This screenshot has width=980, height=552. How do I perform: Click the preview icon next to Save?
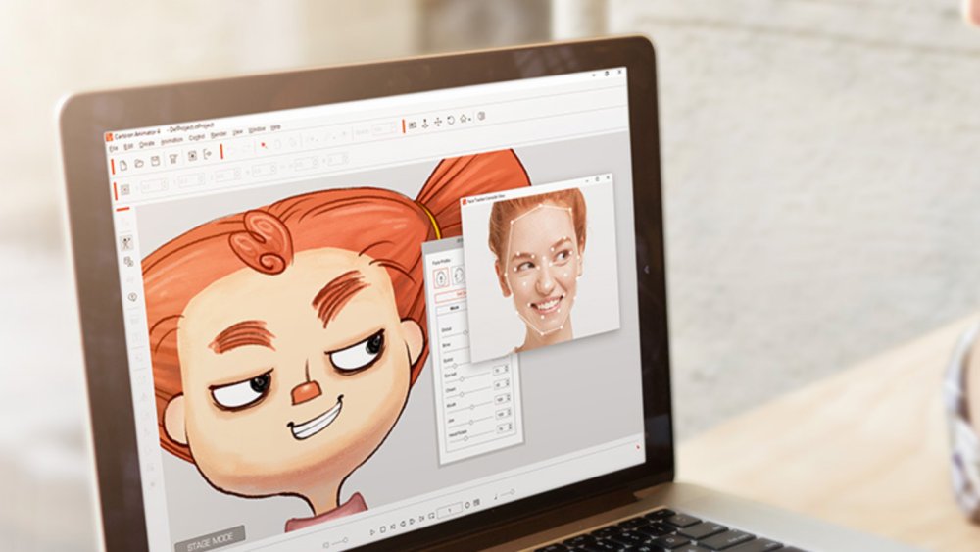tap(173, 159)
